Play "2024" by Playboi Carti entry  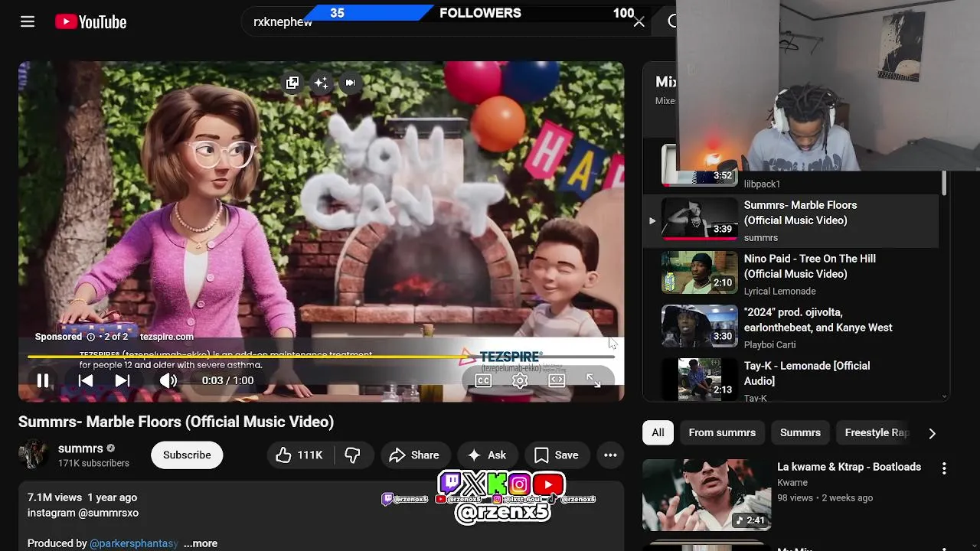[x=792, y=328]
